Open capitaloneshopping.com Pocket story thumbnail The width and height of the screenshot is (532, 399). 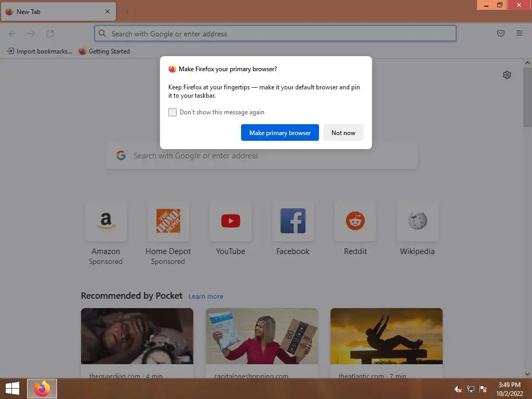[x=262, y=336]
